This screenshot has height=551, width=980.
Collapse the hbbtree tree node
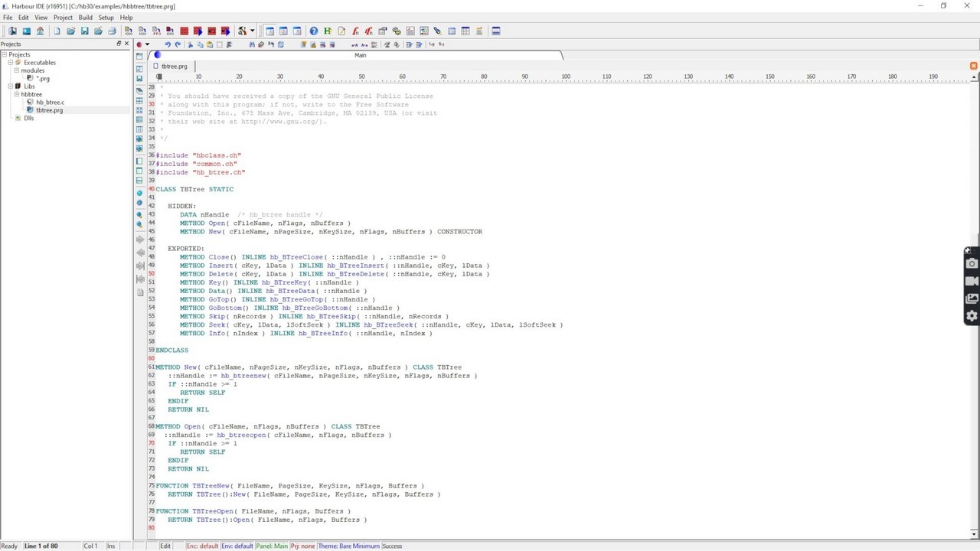point(17,94)
